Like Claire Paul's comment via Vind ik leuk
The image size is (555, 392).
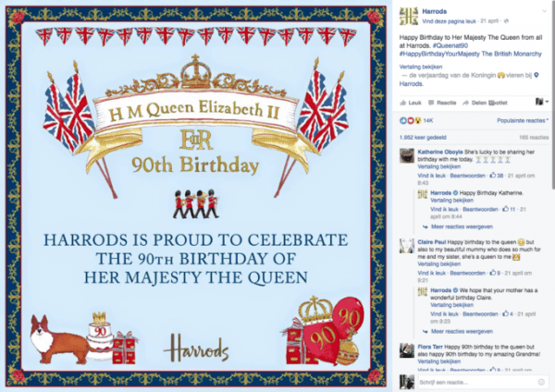pyautogui.click(x=431, y=273)
